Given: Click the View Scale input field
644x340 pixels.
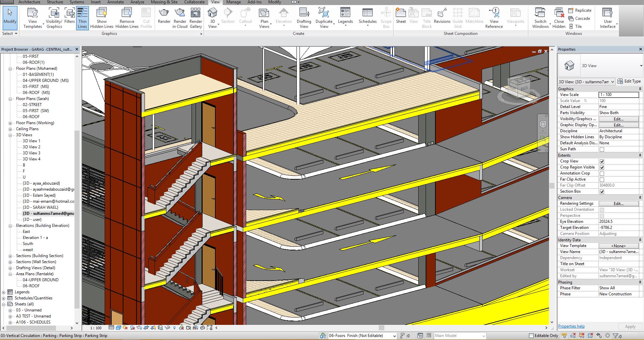Looking at the screenshot, I should (619, 95).
